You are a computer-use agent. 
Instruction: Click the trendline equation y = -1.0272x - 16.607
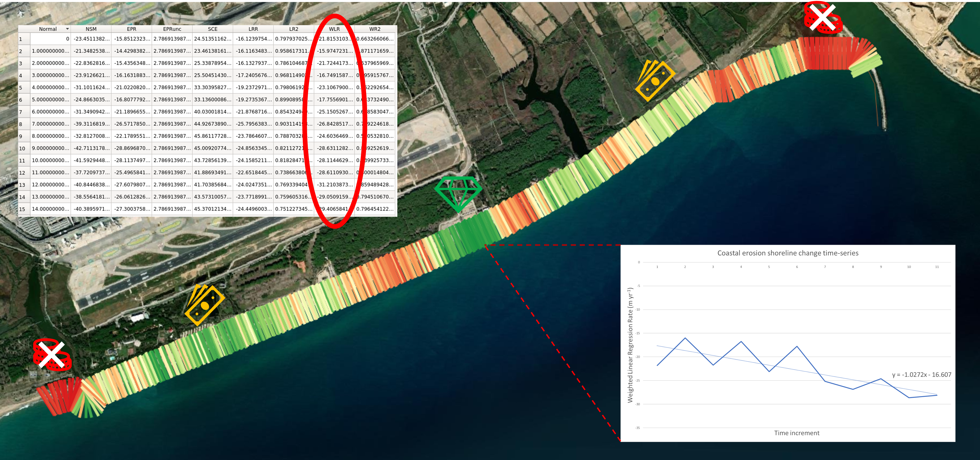(921, 375)
